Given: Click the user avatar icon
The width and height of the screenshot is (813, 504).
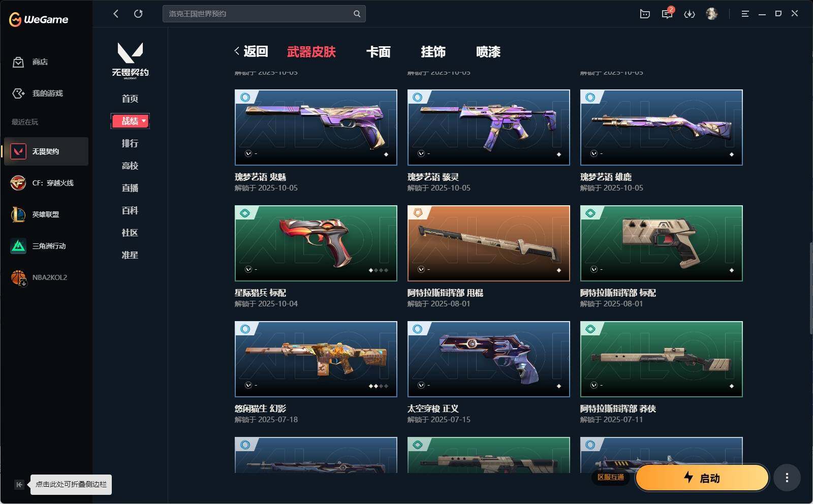Looking at the screenshot, I should point(712,14).
